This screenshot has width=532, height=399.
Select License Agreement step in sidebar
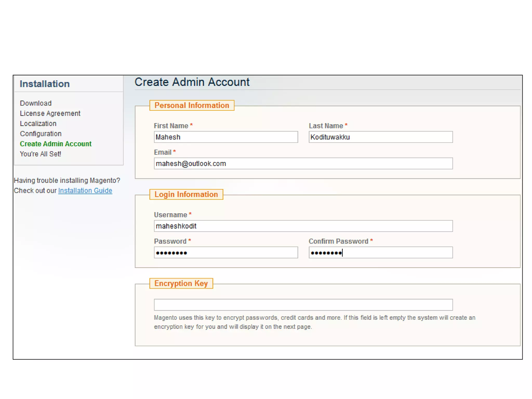coord(50,113)
